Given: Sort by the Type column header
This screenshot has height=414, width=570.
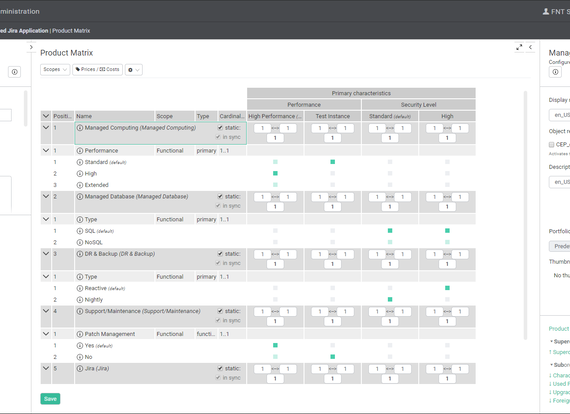Looking at the screenshot, I should (x=206, y=116).
